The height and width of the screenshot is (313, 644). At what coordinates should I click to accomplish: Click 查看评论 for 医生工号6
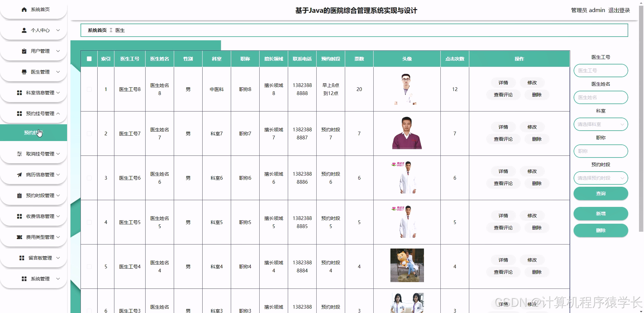(x=503, y=183)
